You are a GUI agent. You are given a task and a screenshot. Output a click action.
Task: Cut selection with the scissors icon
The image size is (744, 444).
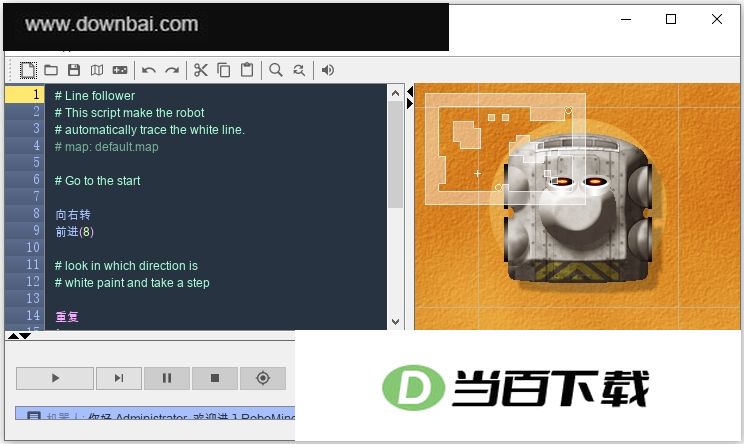[x=201, y=70]
